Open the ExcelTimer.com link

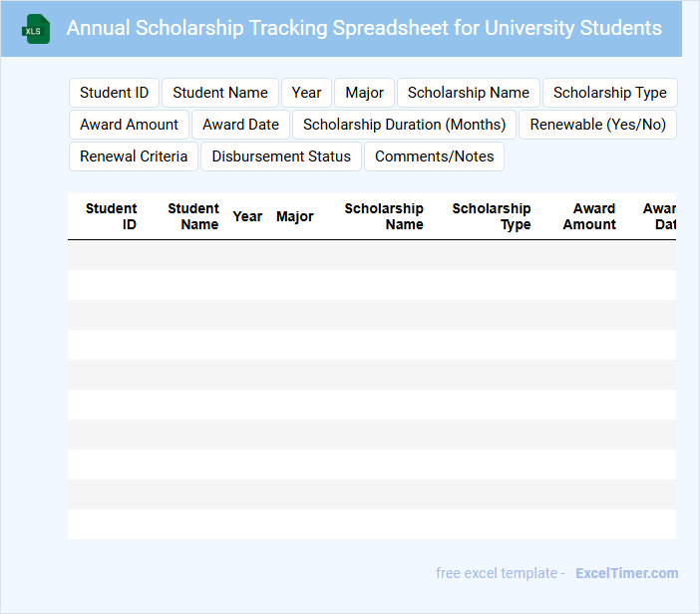(x=626, y=573)
